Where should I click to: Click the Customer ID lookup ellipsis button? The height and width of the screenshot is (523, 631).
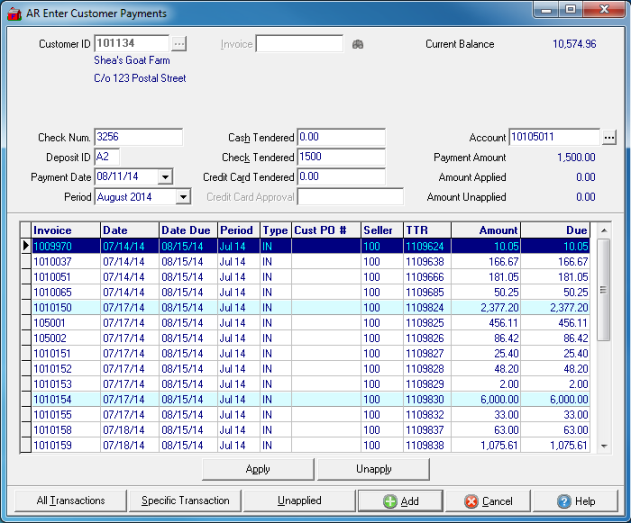179,44
